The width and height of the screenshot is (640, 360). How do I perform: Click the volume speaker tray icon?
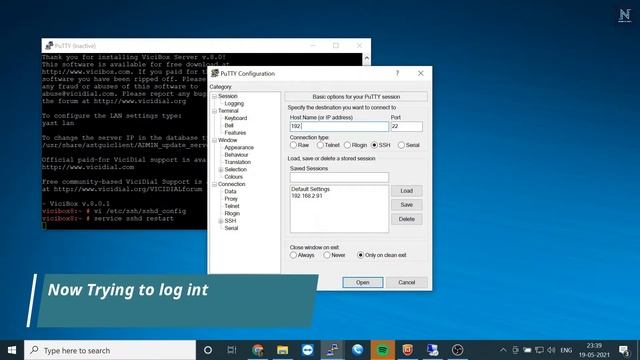551,350
